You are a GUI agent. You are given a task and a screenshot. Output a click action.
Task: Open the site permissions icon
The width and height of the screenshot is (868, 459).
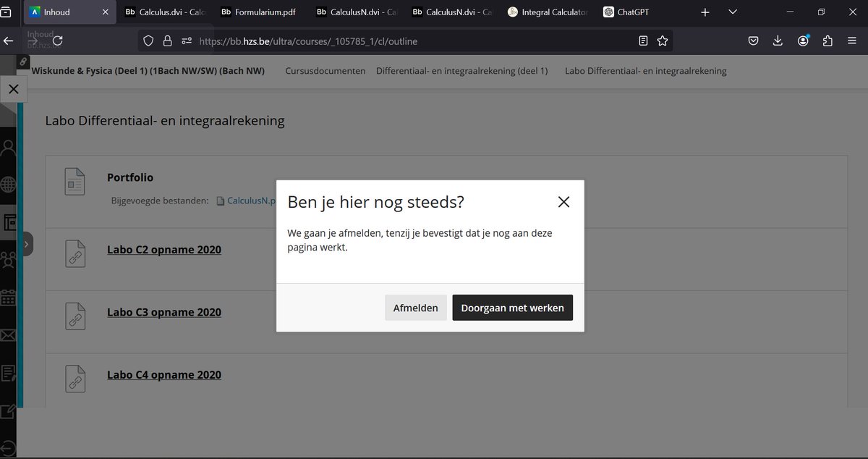186,41
